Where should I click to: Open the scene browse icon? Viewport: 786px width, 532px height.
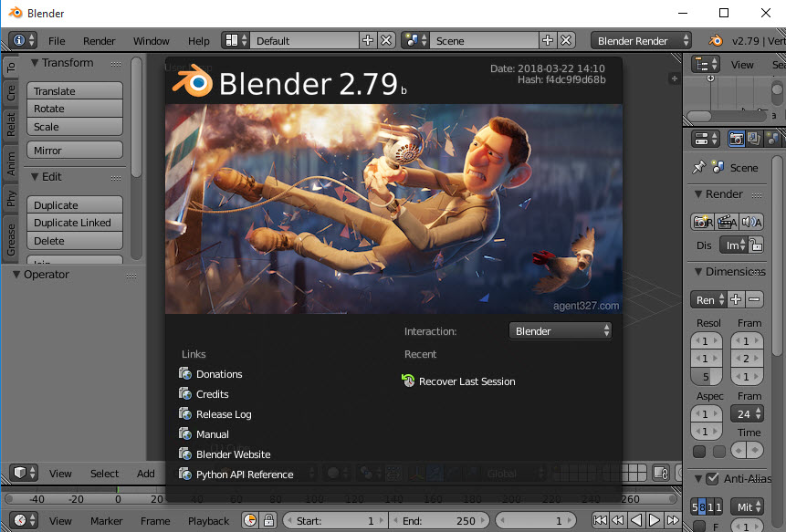click(416, 40)
